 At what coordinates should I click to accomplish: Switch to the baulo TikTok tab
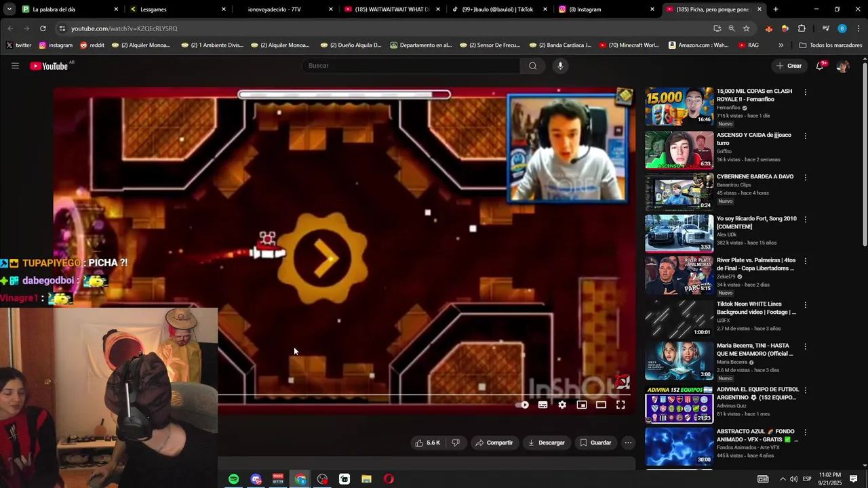coord(498,9)
